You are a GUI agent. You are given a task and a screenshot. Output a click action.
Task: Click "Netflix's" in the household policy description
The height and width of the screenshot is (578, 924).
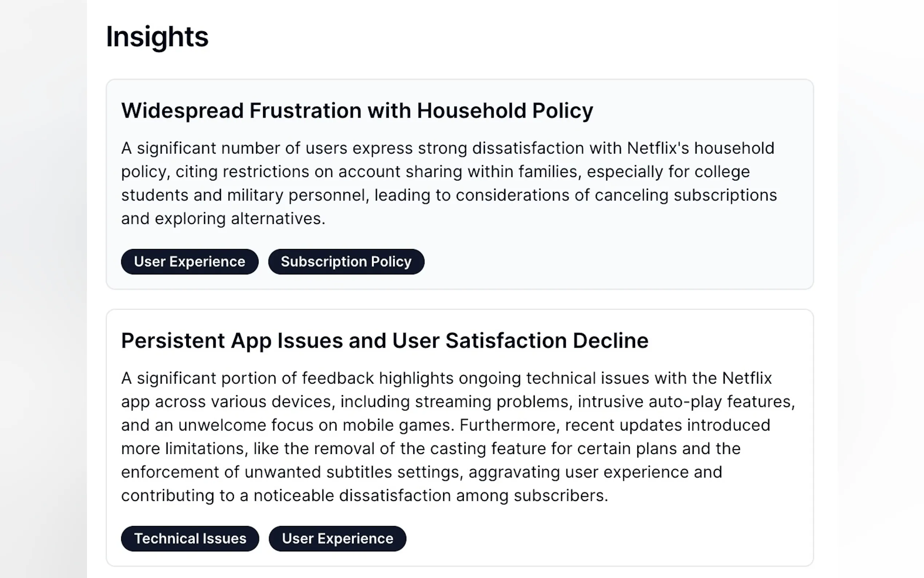(x=658, y=149)
